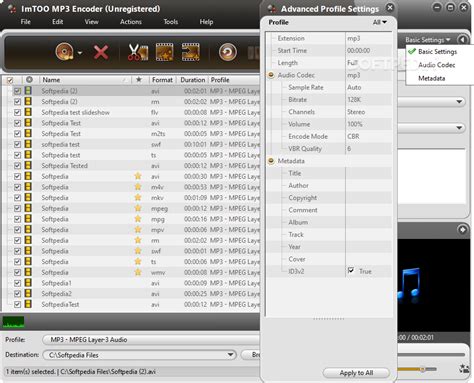
Task: Open the first dropdown in the right panel
Action: click(459, 101)
